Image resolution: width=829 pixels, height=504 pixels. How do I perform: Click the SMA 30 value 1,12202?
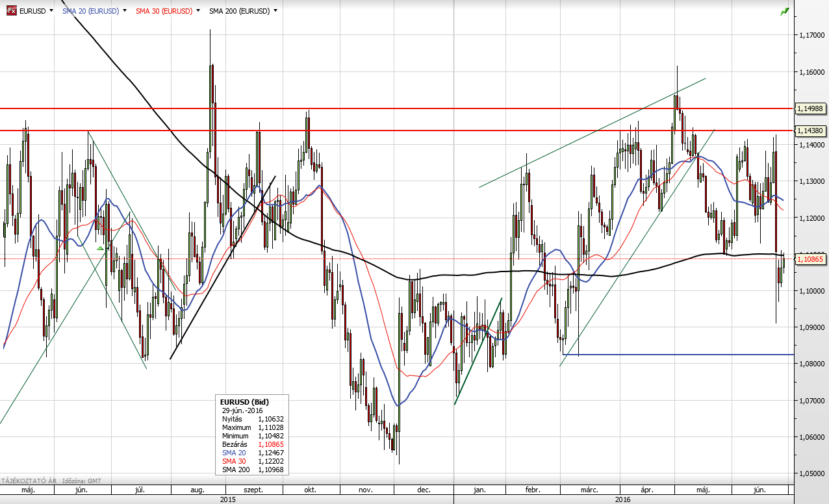[x=271, y=460]
